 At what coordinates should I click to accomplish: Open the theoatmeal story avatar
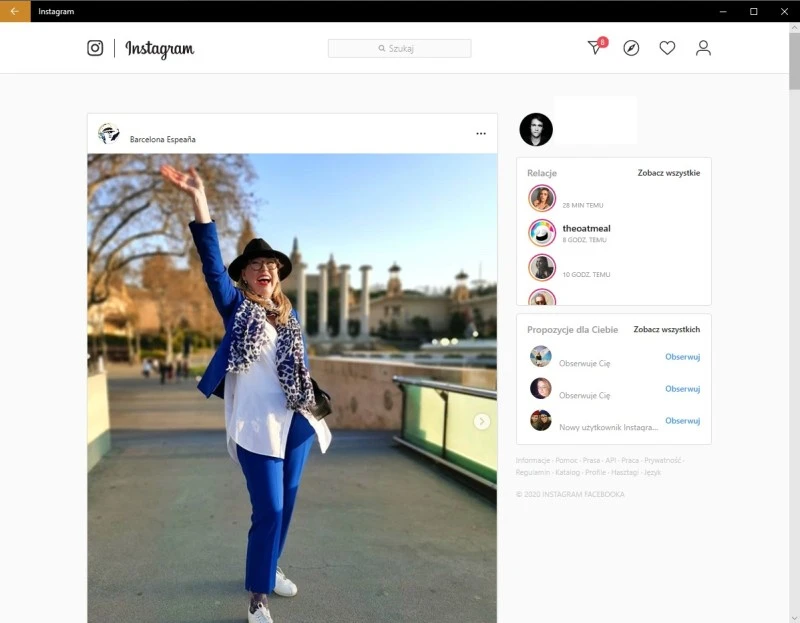point(541,232)
